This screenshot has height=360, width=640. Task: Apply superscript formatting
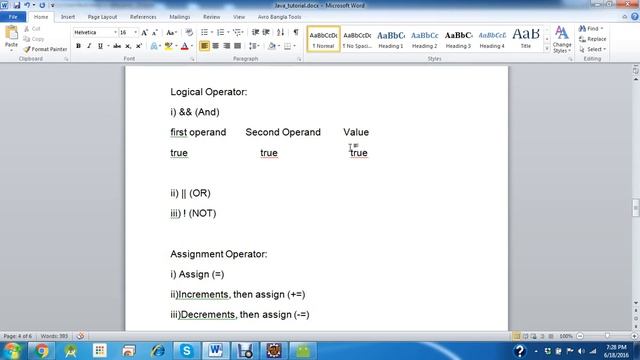pos(139,46)
